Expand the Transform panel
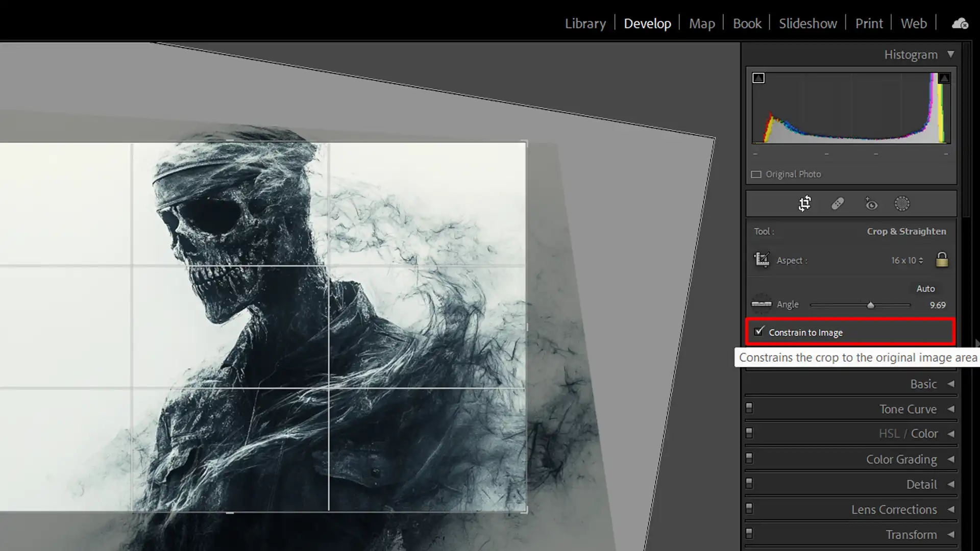 pos(951,534)
